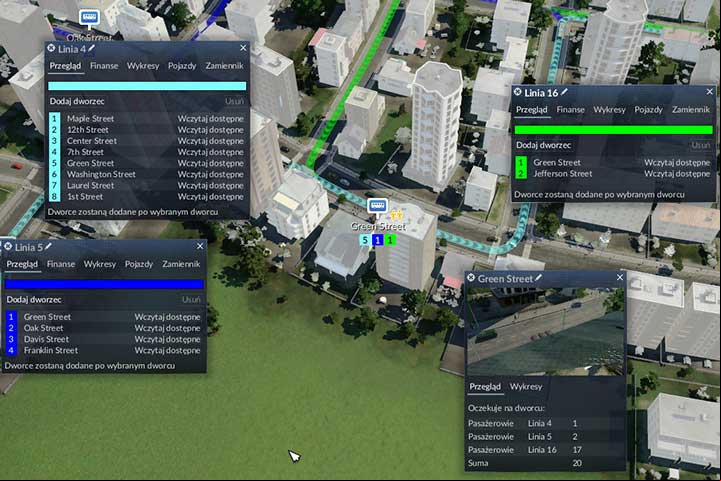Open cargo setting for Laurel Street stop
Image resolution: width=721 pixels, height=481 pixels.
click(x=211, y=185)
